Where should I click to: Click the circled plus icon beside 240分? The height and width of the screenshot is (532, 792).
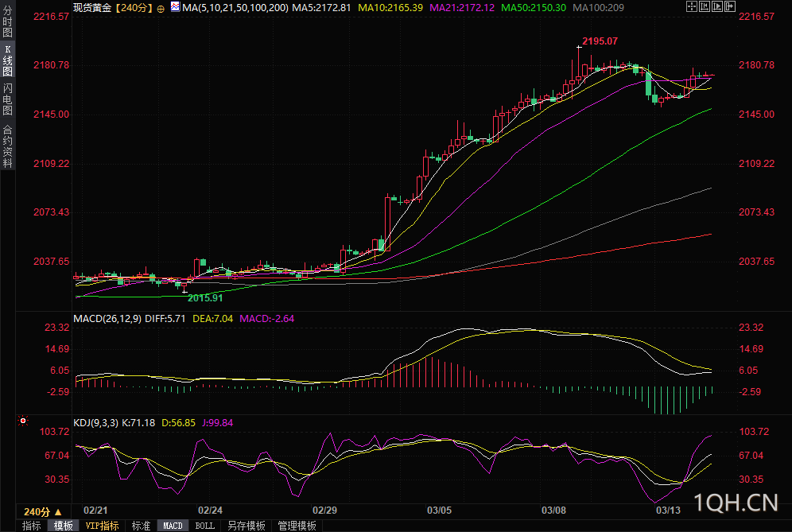[x=161, y=9]
